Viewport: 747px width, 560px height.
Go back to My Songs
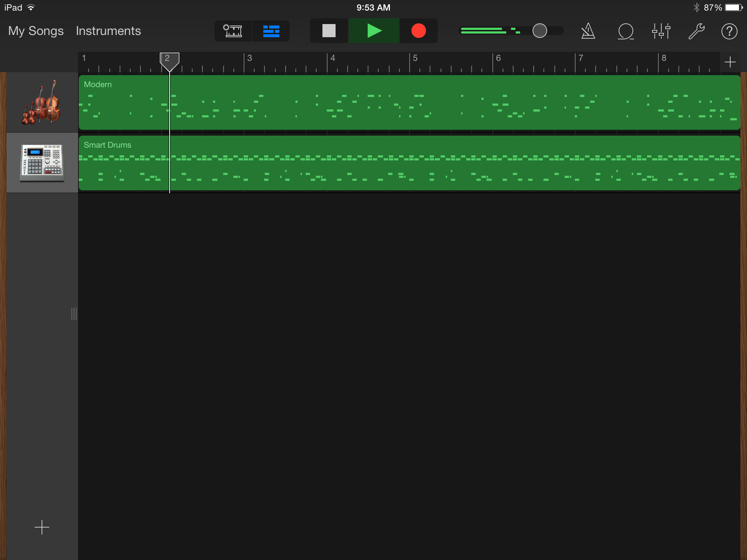pos(36,31)
